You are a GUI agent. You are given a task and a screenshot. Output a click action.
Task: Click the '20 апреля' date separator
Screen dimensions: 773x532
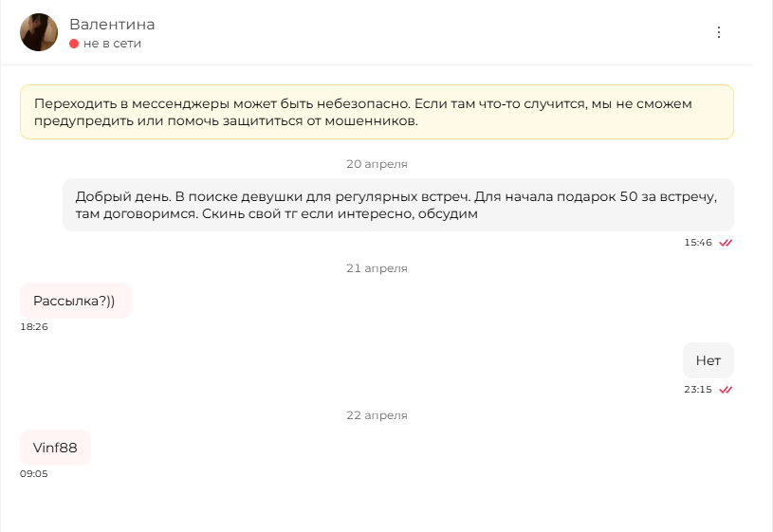(377, 164)
